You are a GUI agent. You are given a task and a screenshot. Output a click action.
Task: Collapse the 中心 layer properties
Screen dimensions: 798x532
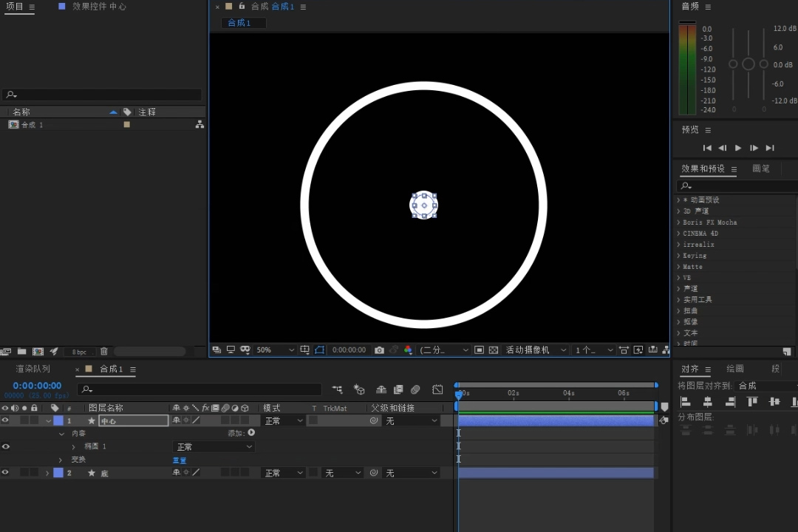pyautogui.click(x=48, y=421)
